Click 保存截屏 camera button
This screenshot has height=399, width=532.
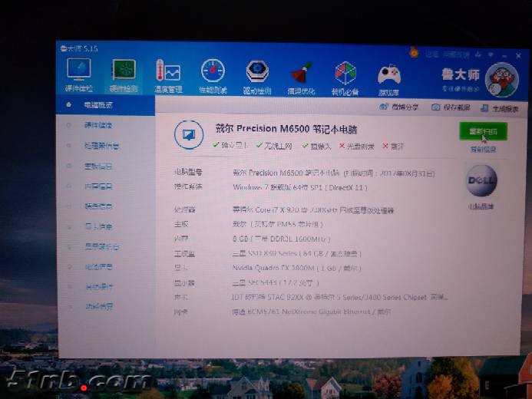pos(451,108)
